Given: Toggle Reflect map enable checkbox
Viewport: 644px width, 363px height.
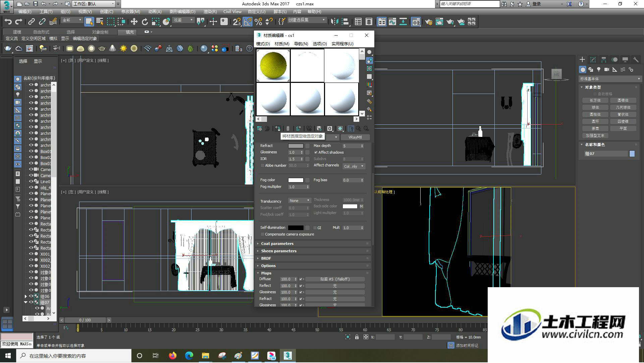Looking at the screenshot, I should 301,286.
